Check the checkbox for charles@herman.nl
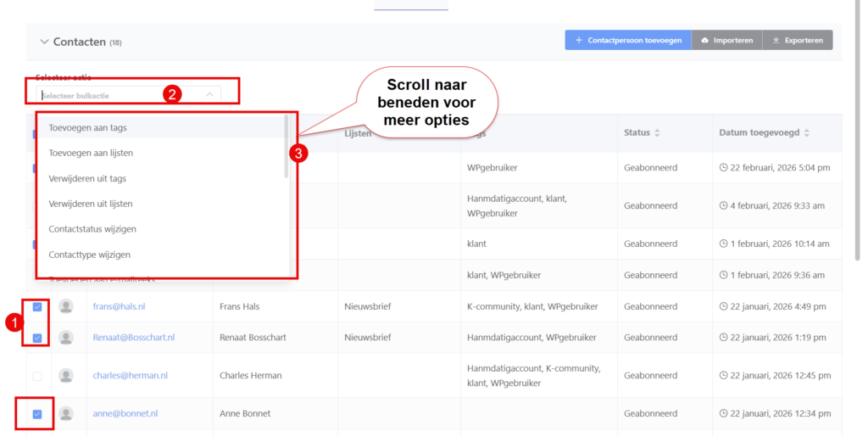868x437 pixels. [36, 376]
